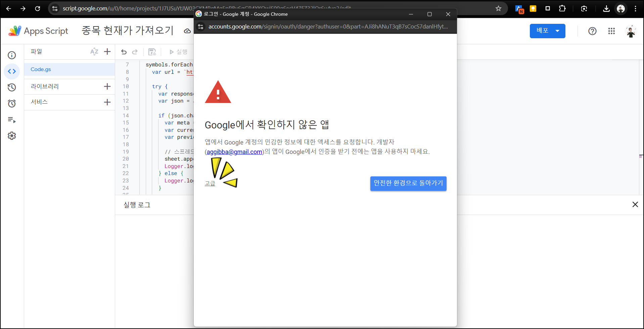Click the 고급 advanced link

click(x=210, y=184)
